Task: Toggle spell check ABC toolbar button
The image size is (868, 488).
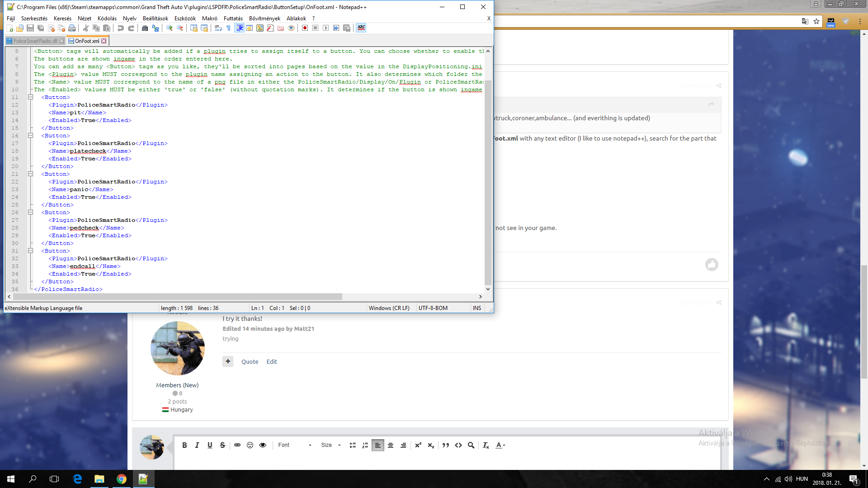Action: 361,28
